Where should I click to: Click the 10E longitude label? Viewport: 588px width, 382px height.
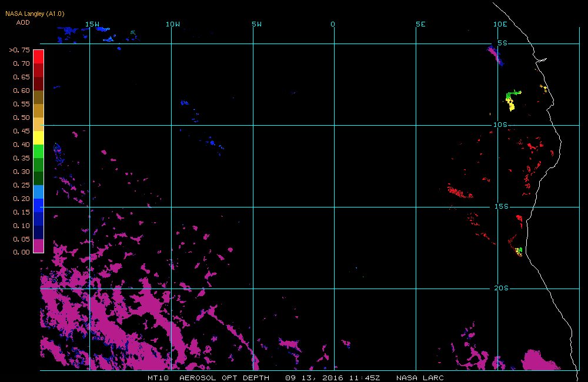(x=500, y=24)
